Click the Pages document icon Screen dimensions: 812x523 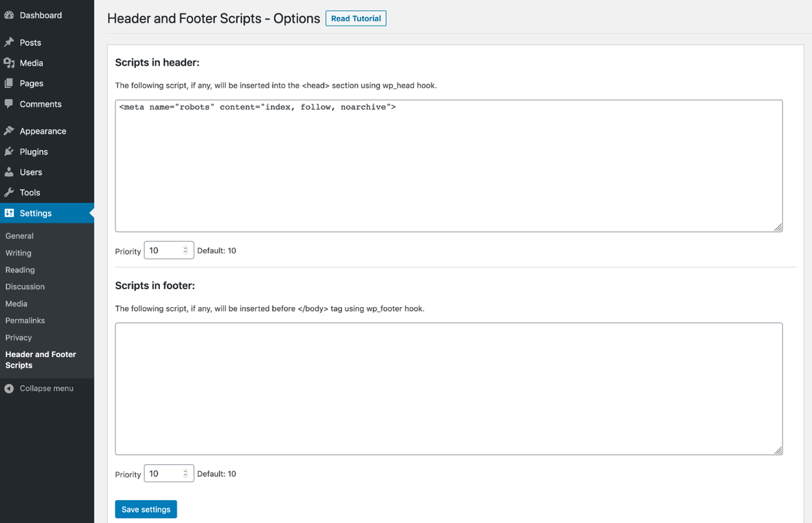tap(9, 83)
